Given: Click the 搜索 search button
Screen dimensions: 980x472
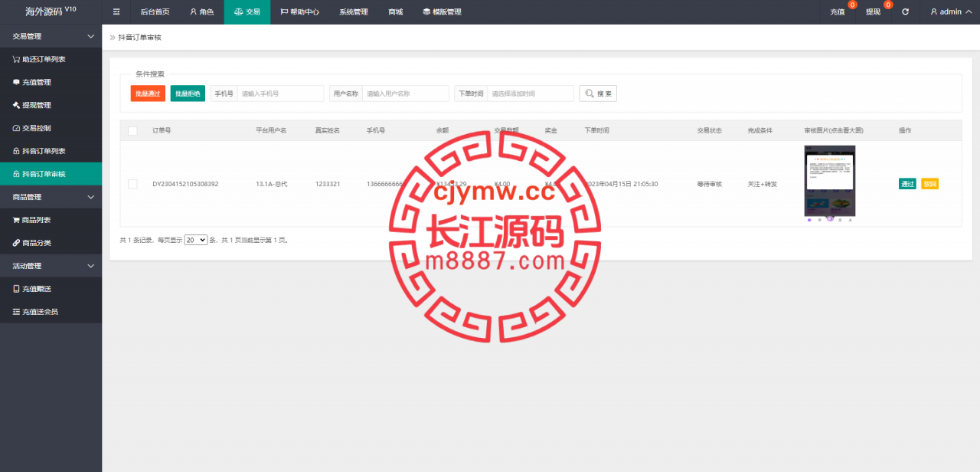Looking at the screenshot, I should (598, 93).
